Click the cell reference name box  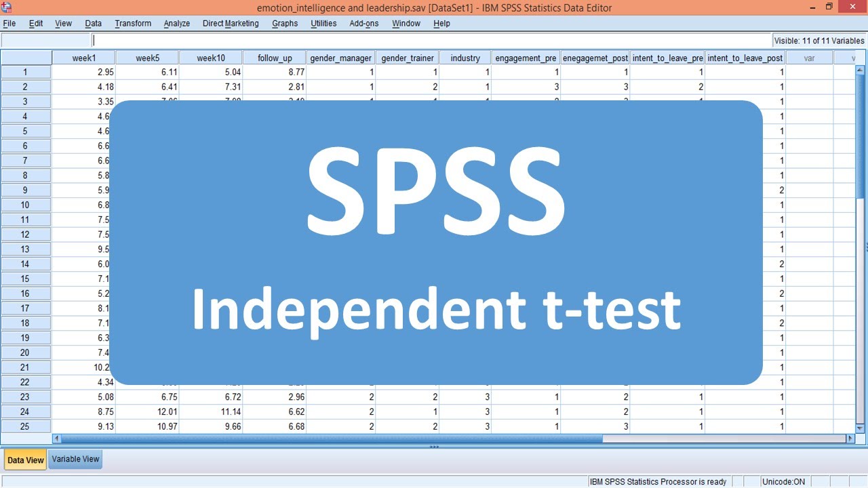pos(46,41)
